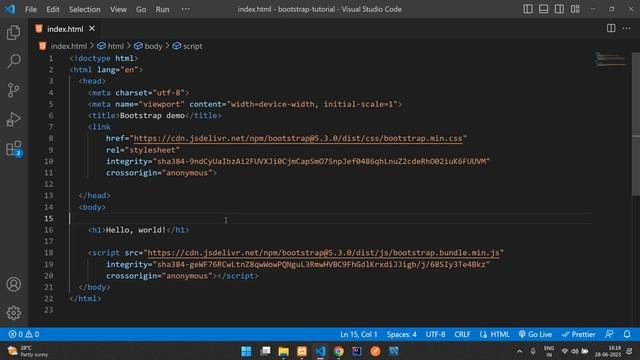Open the Go menu
The image size is (640, 360).
141,9
